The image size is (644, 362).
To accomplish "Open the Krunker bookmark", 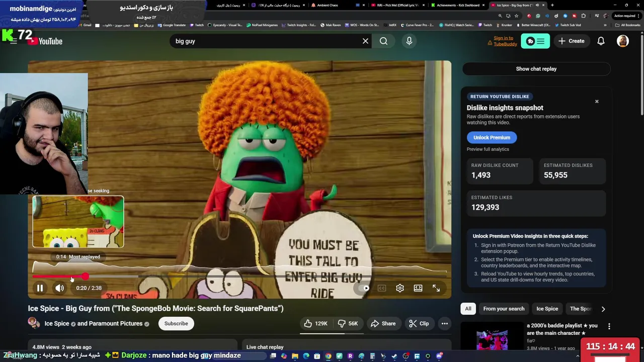I will click(x=504, y=25).
